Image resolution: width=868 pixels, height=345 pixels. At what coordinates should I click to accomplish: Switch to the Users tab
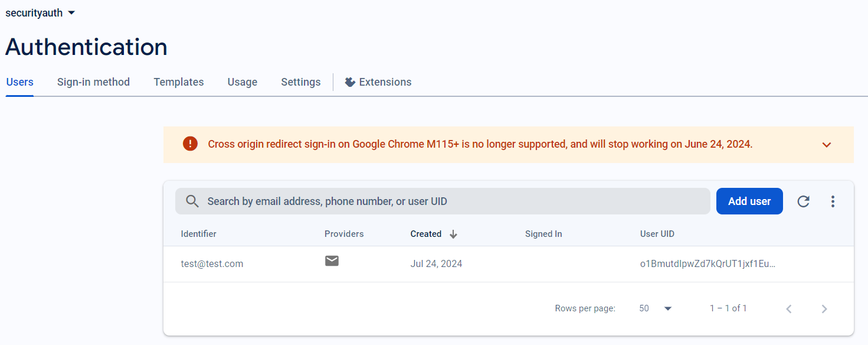pyautogui.click(x=19, y=82)
